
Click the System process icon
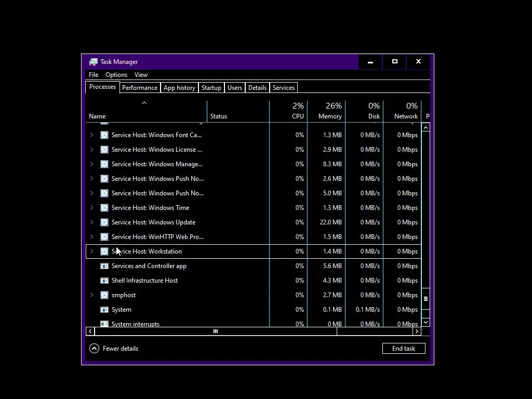pos(104,310)
